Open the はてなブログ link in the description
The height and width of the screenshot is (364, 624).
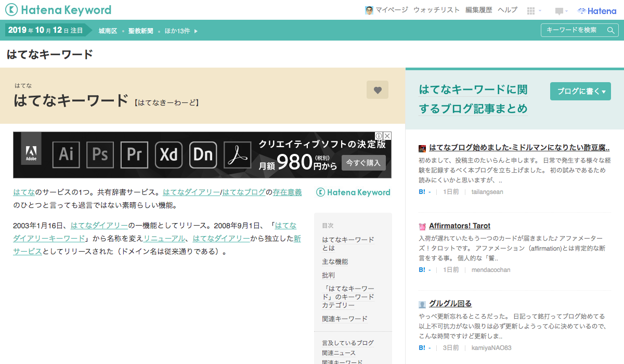[x=244, y=192]
